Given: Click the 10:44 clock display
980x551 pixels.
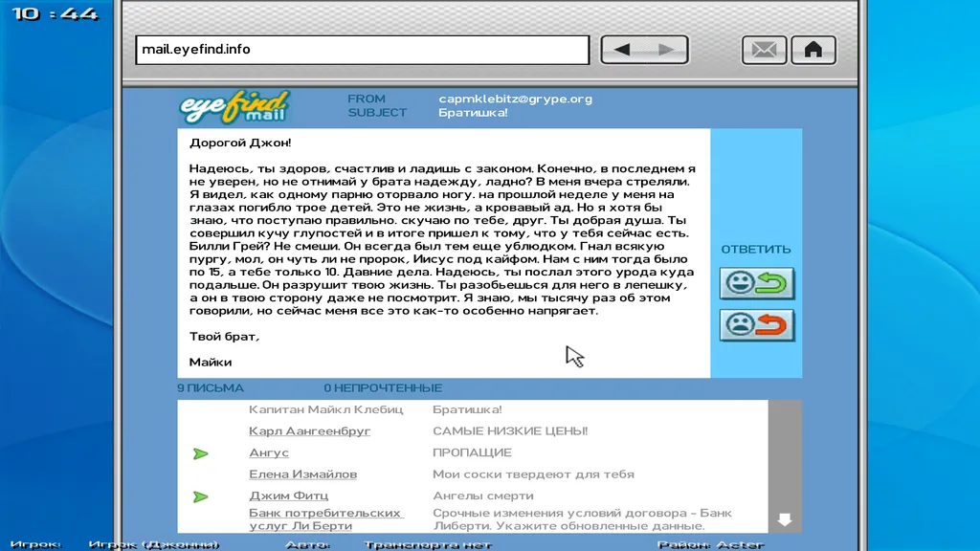Looking at the screenshot, I should 55,13.
